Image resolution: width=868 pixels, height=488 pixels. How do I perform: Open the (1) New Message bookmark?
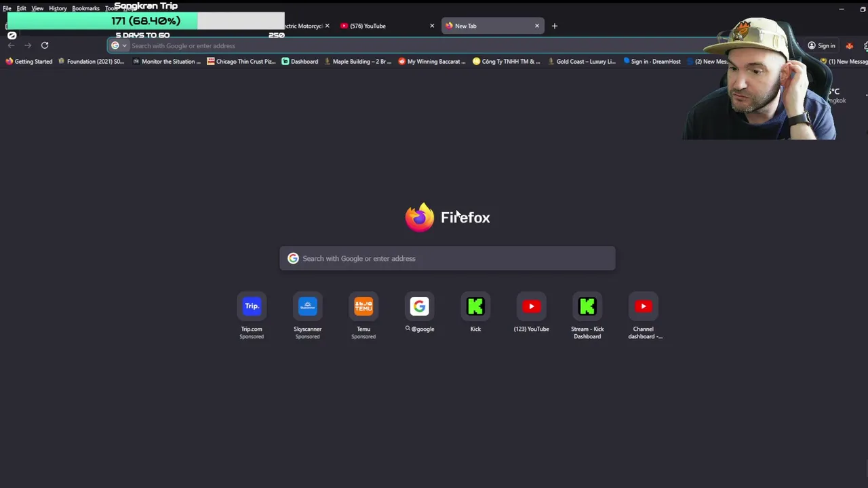pos(844,61)
